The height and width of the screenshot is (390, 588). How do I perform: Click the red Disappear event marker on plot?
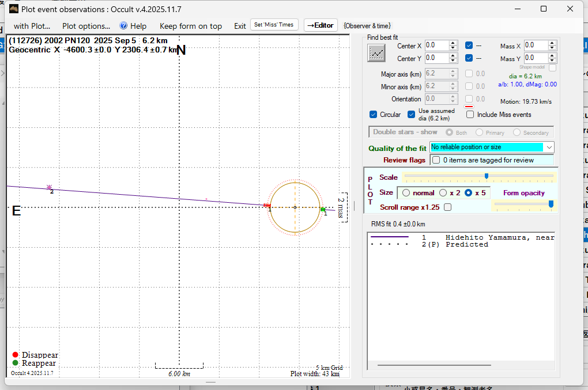coord(266,205)
